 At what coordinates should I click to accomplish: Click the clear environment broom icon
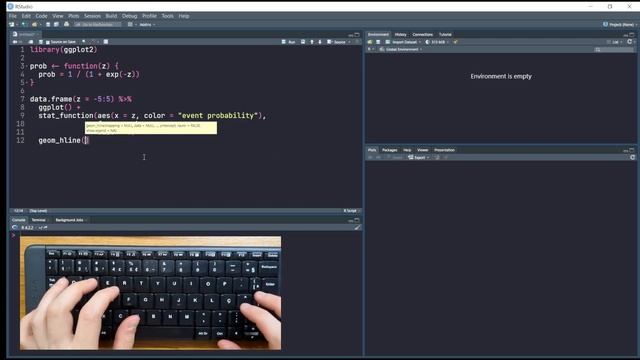tap(455, 42)
